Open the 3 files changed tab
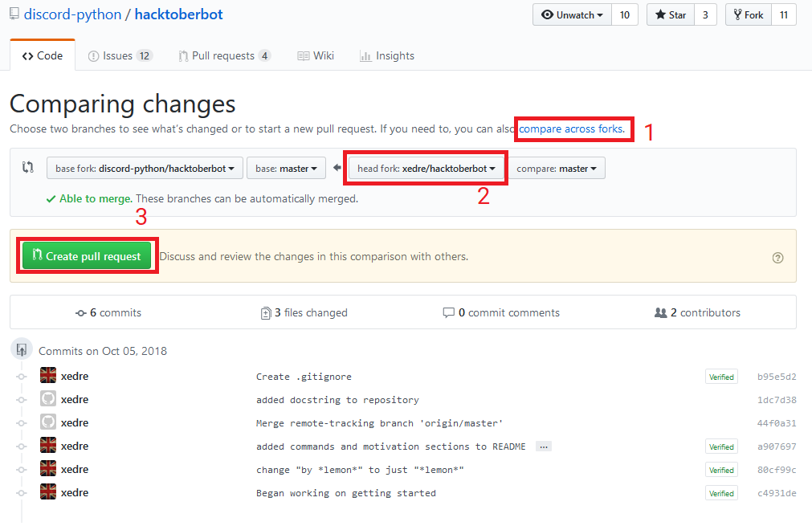812x526 pixels. pyautogui.click(x=304, y=312)
